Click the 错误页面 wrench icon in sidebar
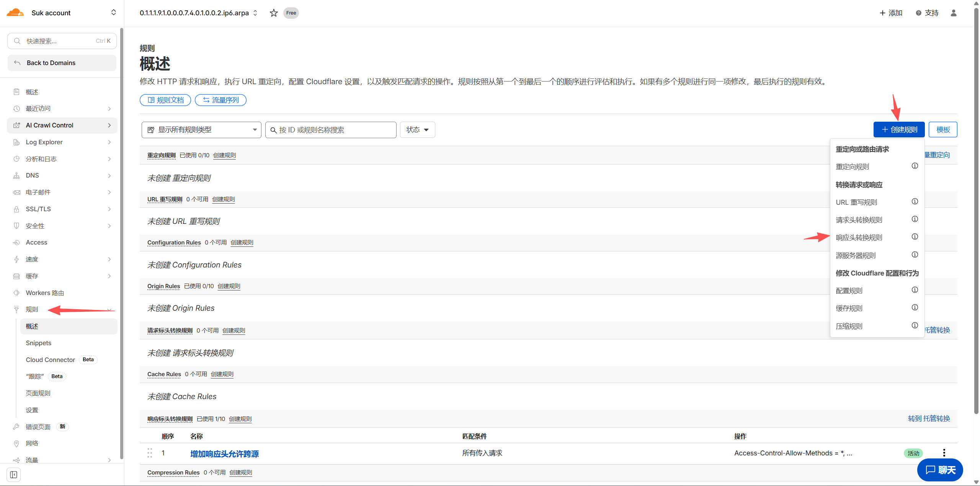980x486 pixels. (16, 427)
